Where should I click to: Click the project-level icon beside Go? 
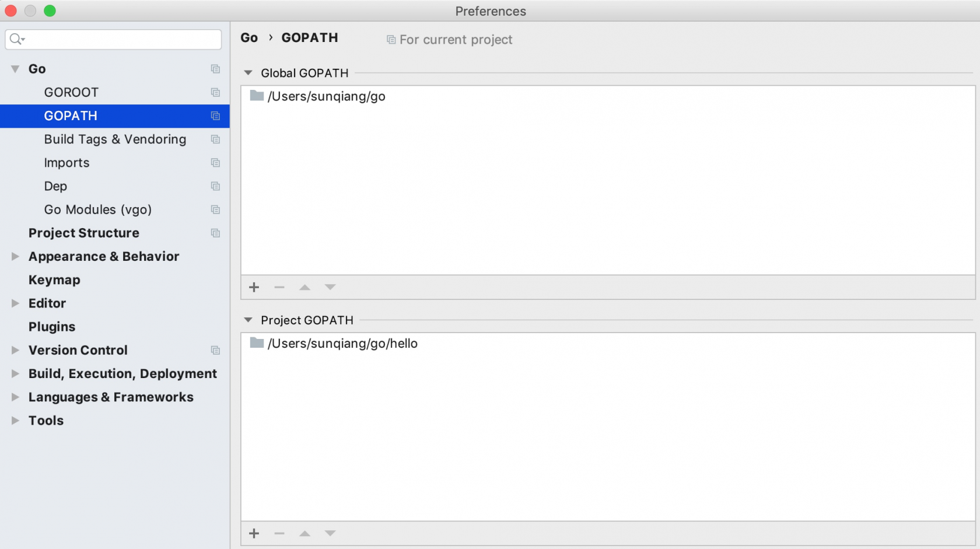tap(215, 69)
